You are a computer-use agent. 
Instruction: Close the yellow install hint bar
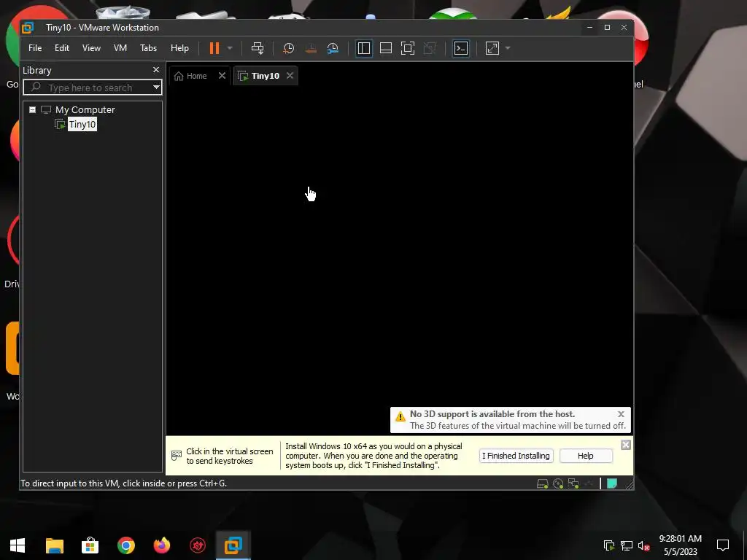pos(626,445)
